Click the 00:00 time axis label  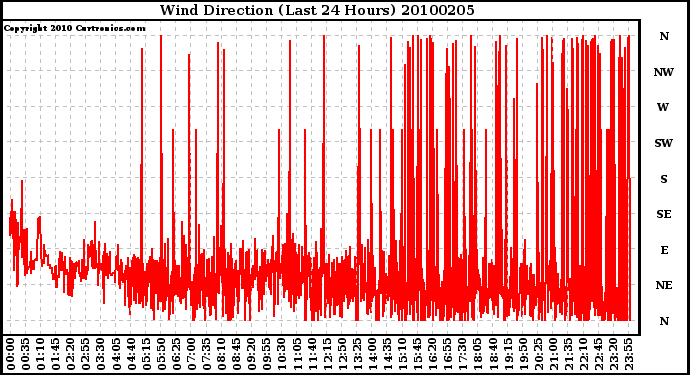pos(10,355)
